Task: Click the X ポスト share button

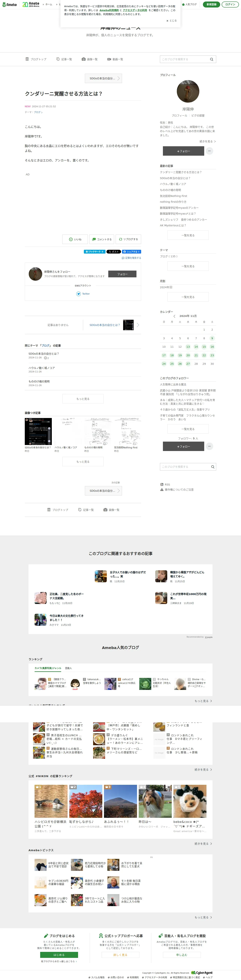Action: coord(114,252)
